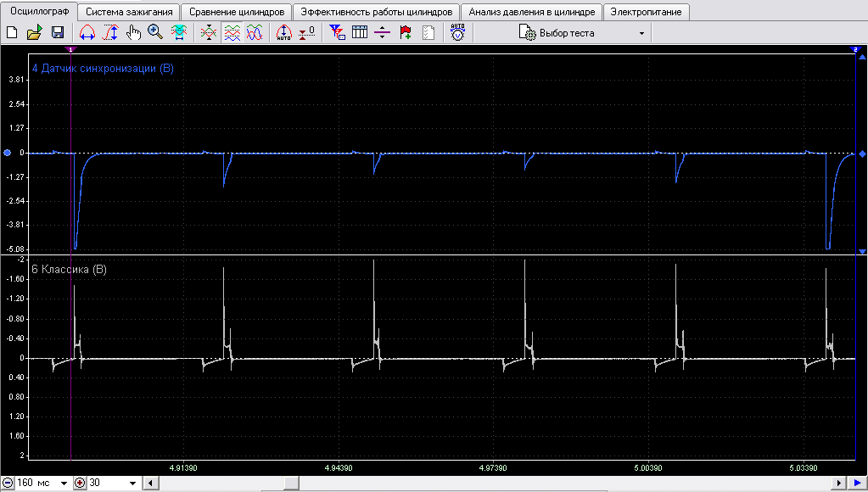868x492 pixels.
Task: Open the Электропитание tab
Action: 646,12
